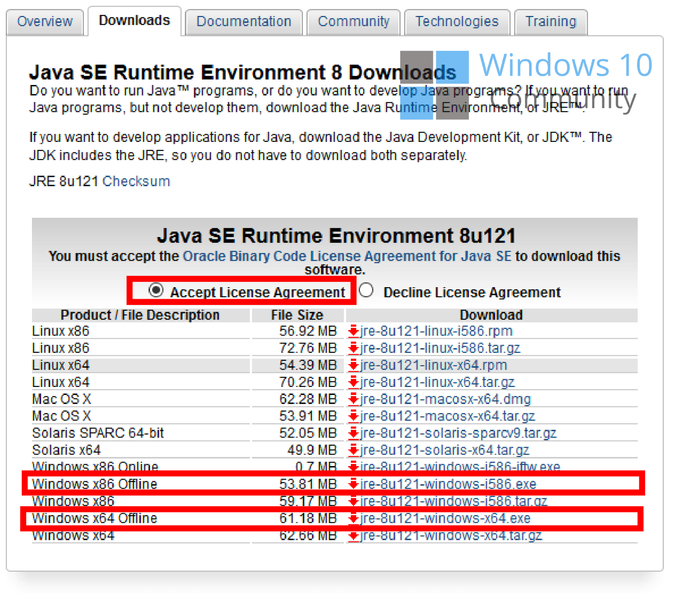Download jre-8u121-linux-x64.rpm file link
The image size is (674, 616).
(434, 365)
